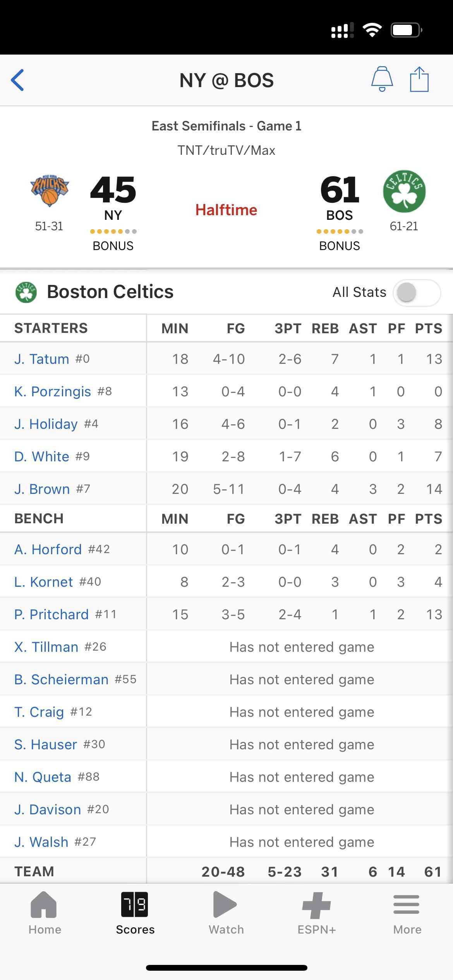The image size is (453, 980).
Task: Open the More menu tab
Action: (407, 912)
